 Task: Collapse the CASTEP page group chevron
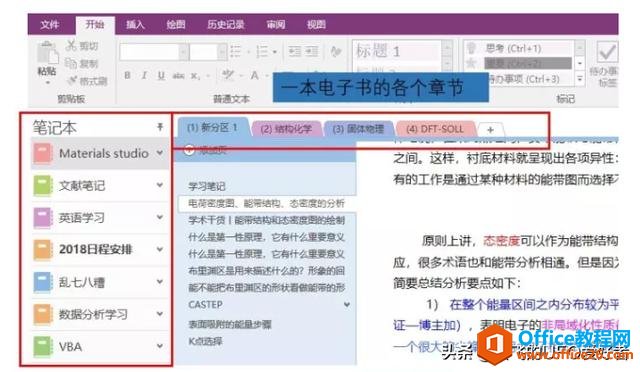pos(347,305)
